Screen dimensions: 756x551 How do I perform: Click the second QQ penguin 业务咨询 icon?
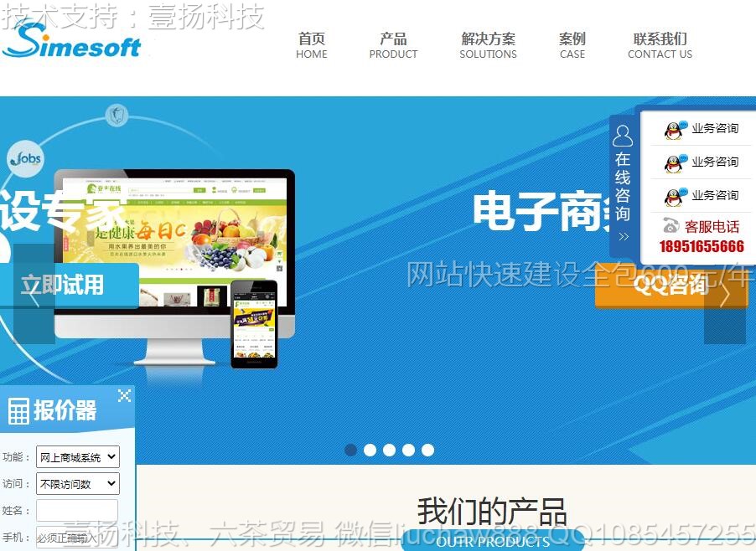[674, 163]
